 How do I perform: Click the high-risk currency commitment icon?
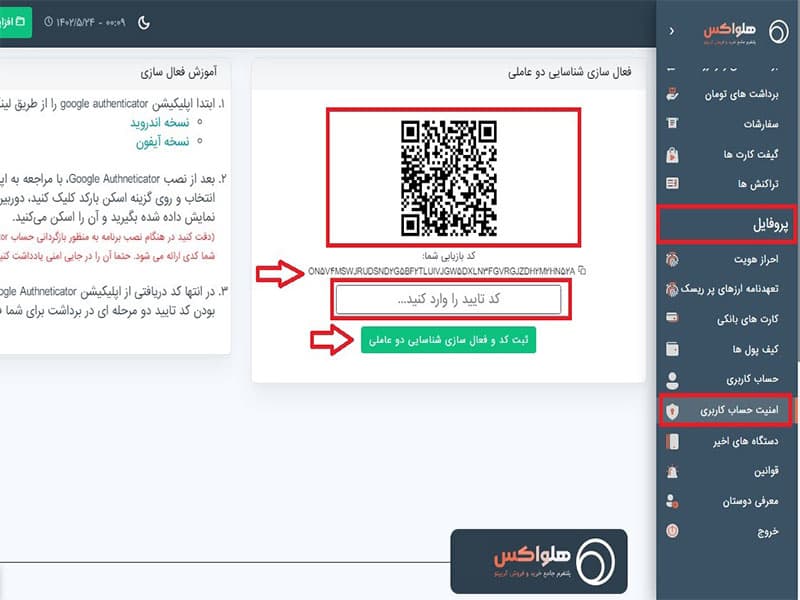pyautogui.click(x=671, y=289)
